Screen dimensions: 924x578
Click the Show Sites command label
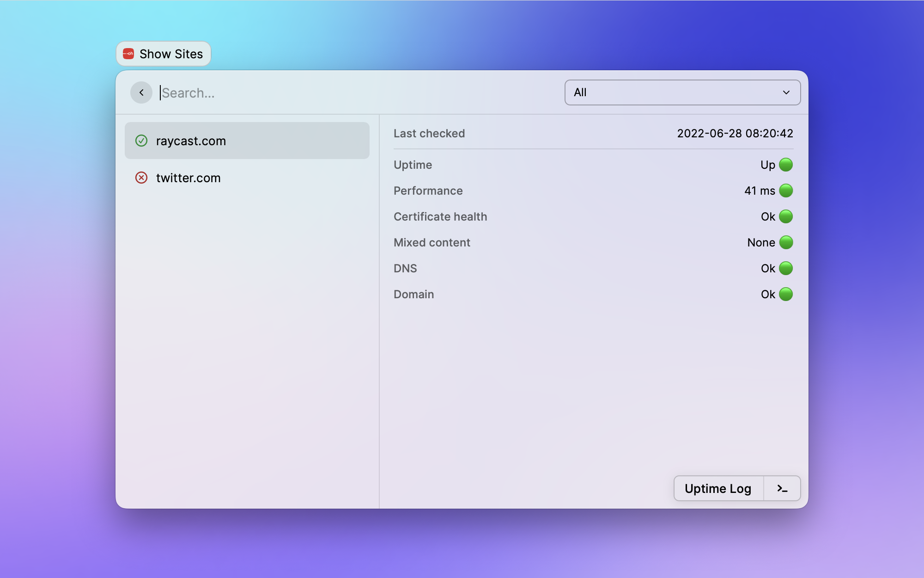pyautogui.click(x=170, y=54)
